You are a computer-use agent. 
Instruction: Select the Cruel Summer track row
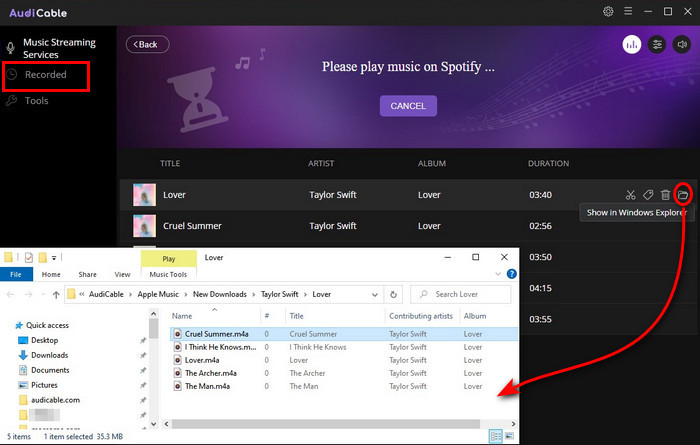click(408, 226)
